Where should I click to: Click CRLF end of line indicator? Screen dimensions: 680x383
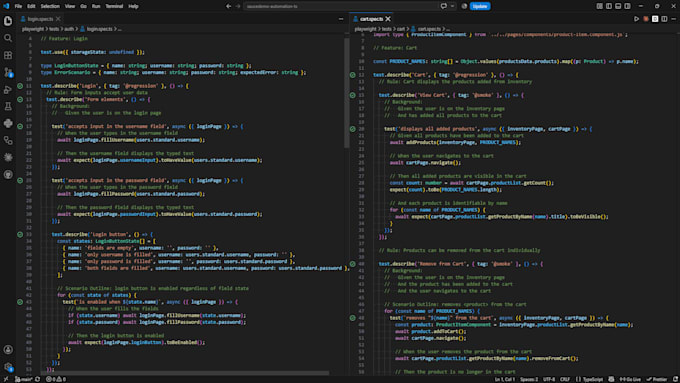(565, 379)
